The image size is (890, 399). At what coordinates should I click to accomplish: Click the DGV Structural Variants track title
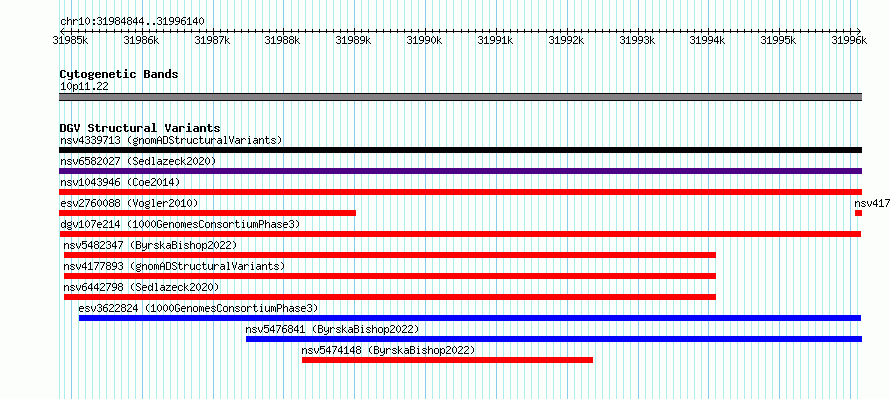140,128
